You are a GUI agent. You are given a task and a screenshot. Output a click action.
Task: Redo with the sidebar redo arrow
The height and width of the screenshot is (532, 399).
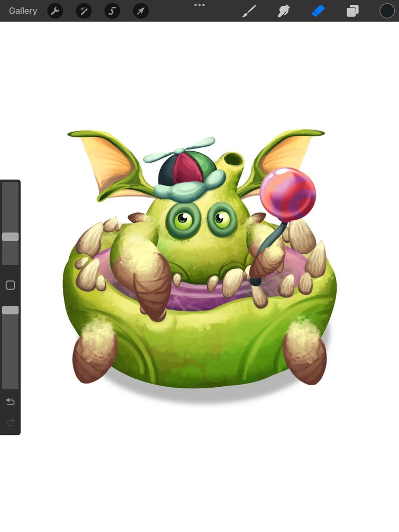click(x=10, y=423)
